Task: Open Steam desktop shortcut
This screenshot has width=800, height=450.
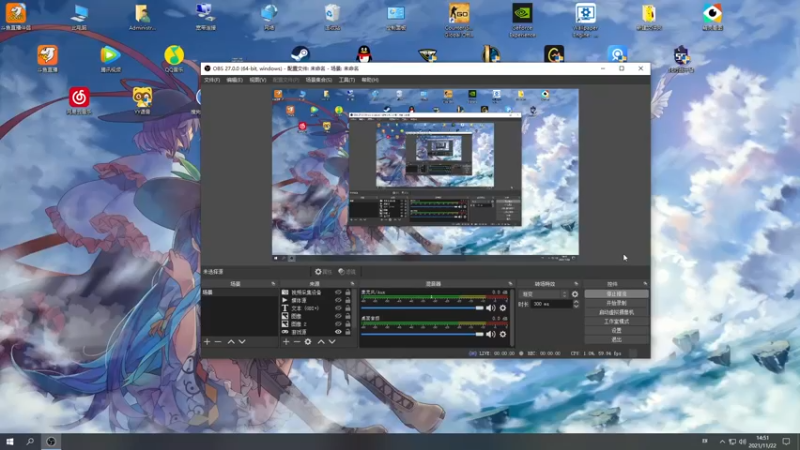Action: click(x=299, y=55)
